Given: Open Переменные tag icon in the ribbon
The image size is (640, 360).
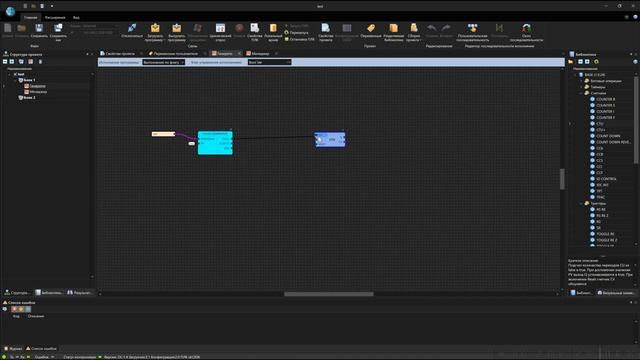Looking at the screenshot, I should click(371, 28).
